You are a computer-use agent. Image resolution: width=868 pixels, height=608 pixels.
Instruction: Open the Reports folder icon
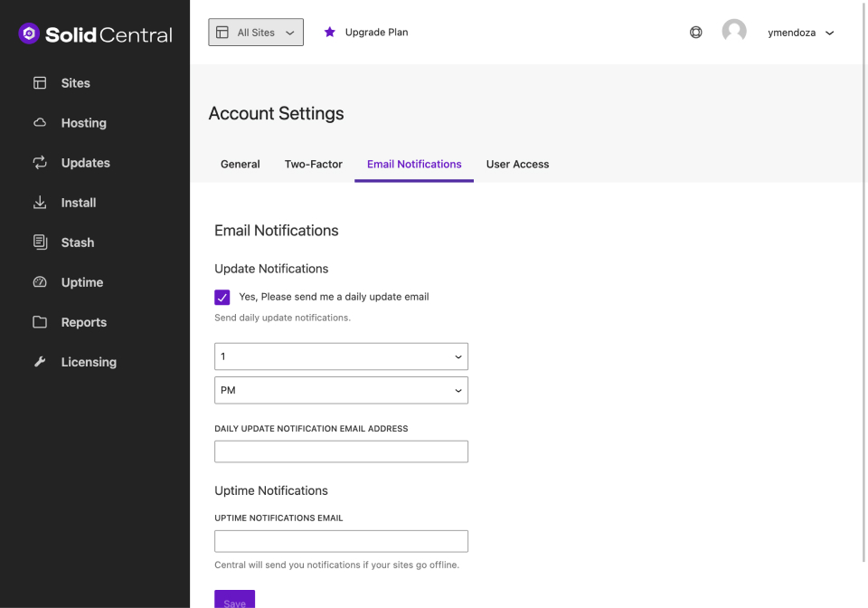40,322
